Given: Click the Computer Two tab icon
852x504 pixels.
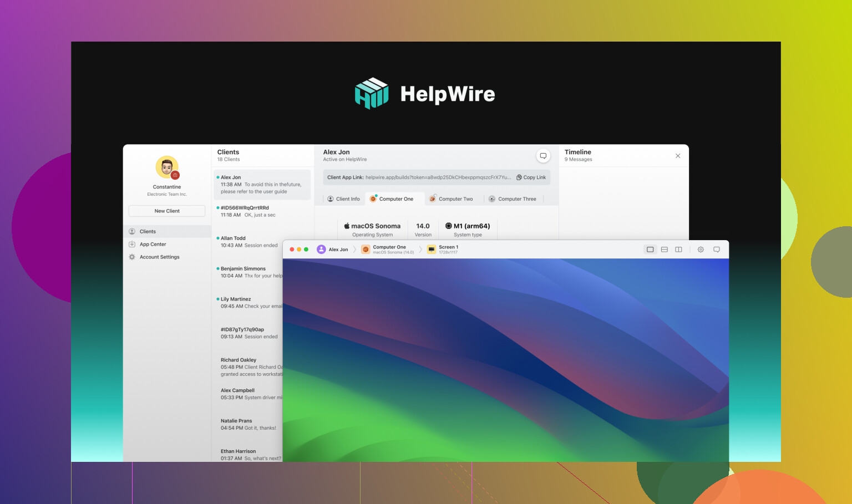Looking at the screenshot, I should pos(433,198).
